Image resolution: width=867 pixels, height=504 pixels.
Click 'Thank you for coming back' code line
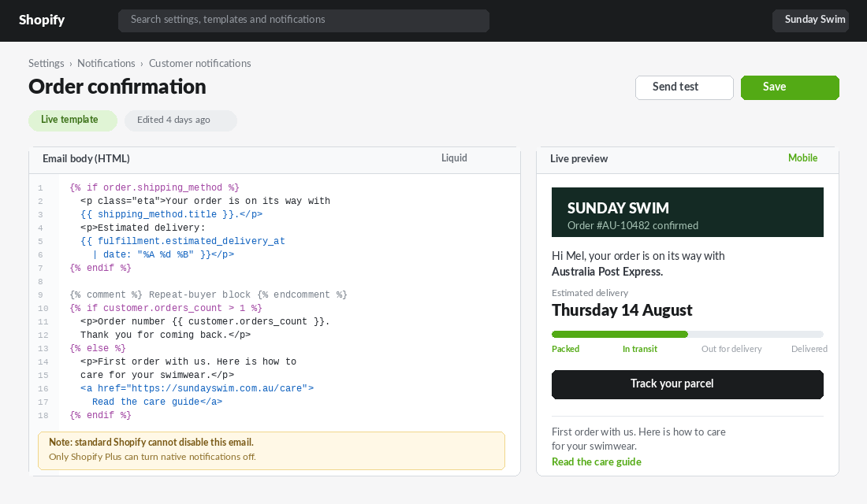(166, 335)
